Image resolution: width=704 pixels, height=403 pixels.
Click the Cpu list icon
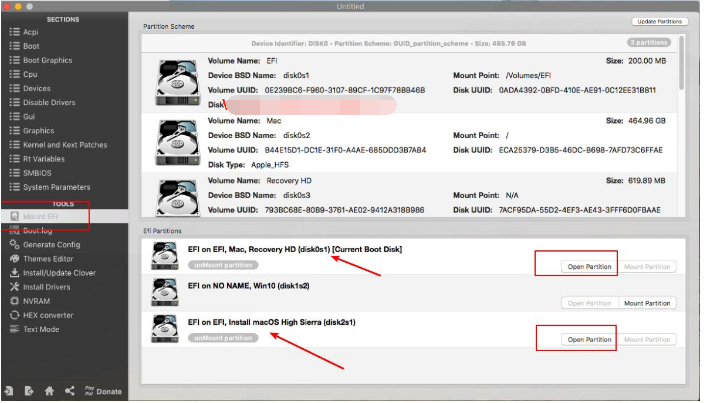point(14,74)
